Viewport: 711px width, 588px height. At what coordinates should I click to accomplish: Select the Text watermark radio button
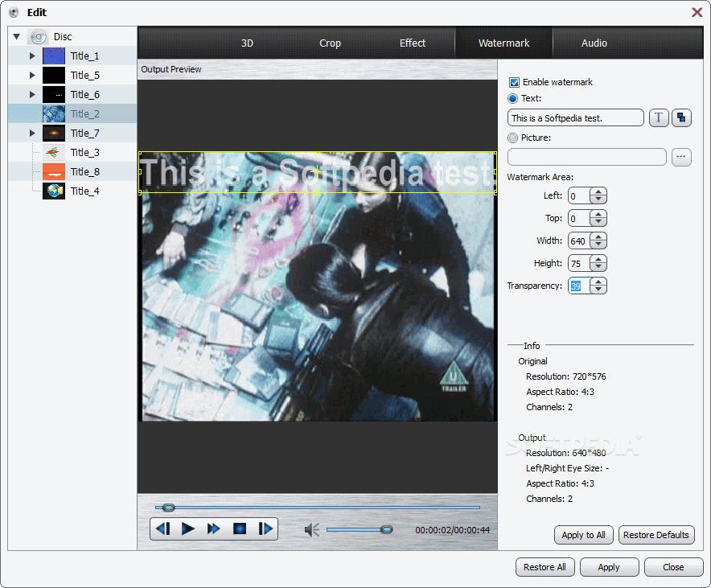(513, 98)
